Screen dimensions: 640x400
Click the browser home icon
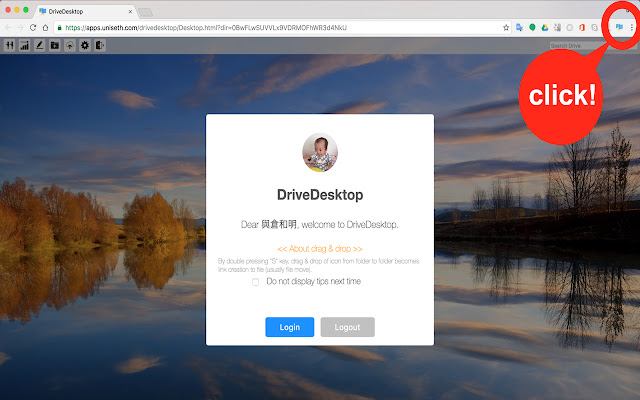(x=45, y=28)
